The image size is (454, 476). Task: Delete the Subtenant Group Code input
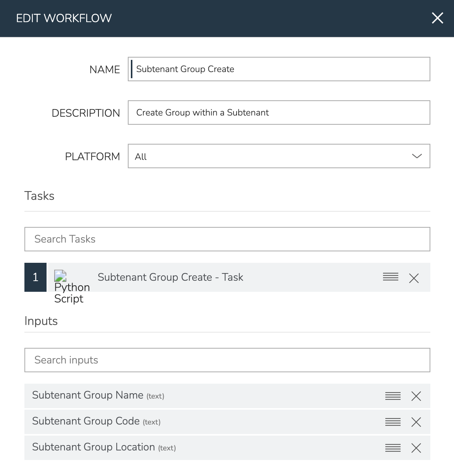point(416,422)
